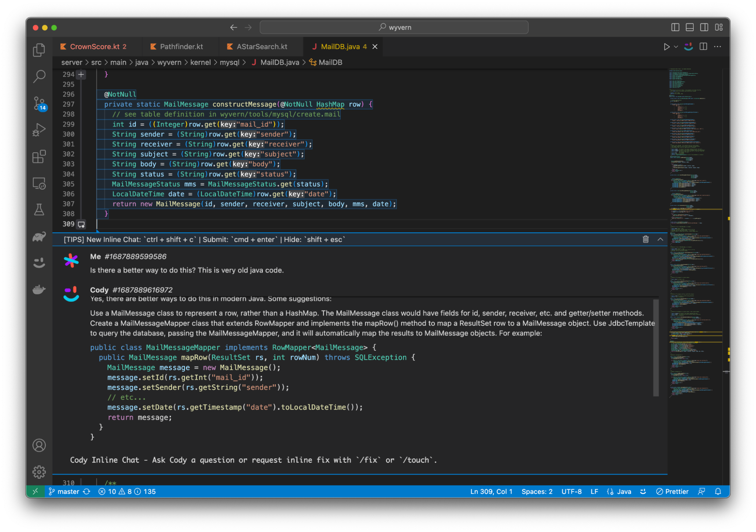Synchronize changes next to master branch

coord(87,491)
